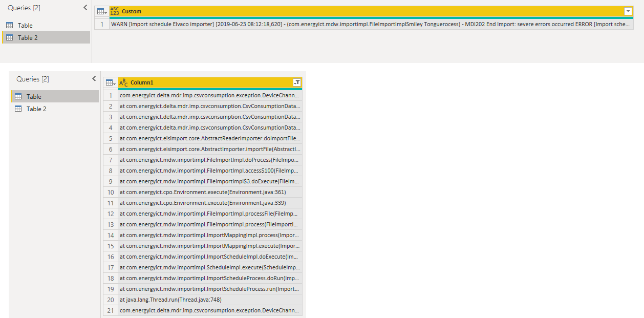Select the Custom column header
Image resolution: width=644 pixels, height=318 pixels.
[x=371, y=11]
